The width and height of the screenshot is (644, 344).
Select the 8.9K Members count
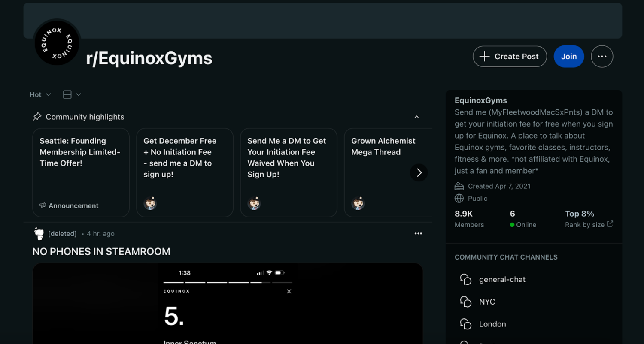point(469,219)
